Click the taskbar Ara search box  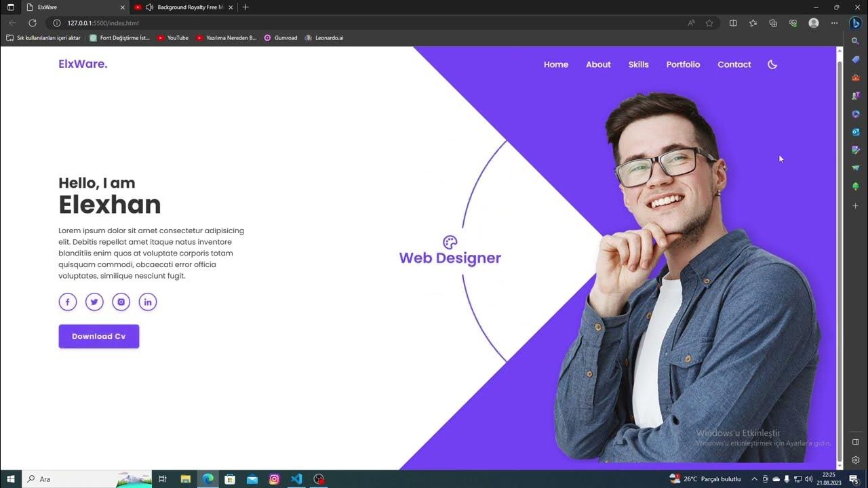tap(87, 479)
